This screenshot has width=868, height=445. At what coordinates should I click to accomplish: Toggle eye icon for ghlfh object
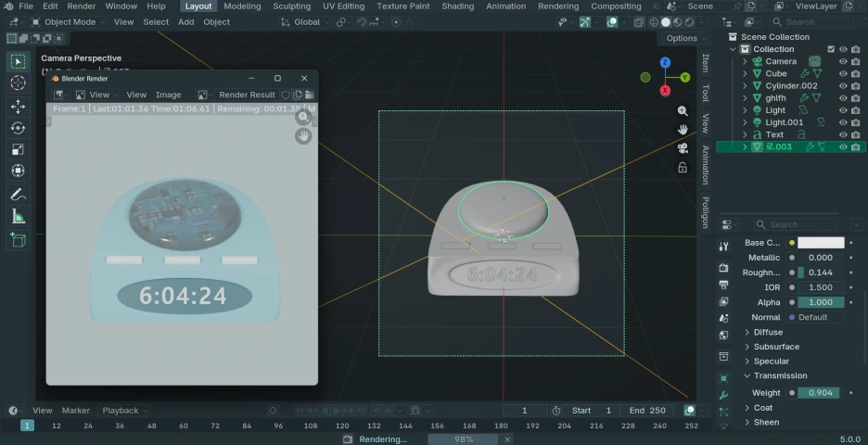(x=843, y=98)
